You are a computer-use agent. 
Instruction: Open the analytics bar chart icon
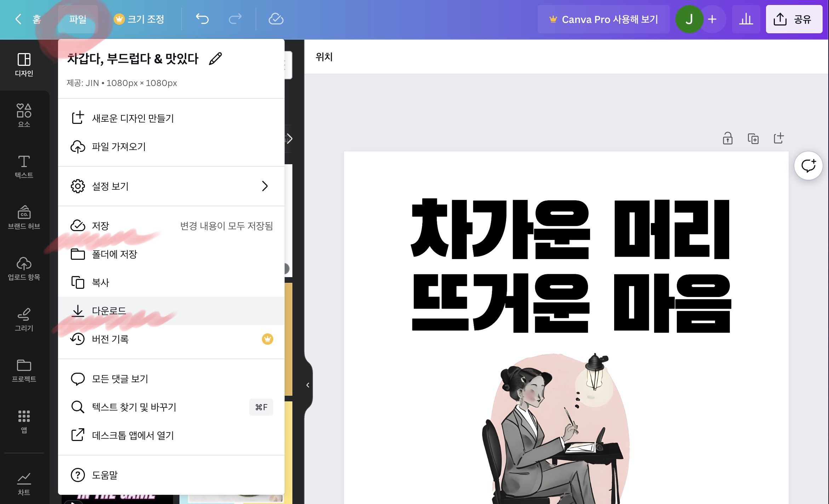point(746,19)
